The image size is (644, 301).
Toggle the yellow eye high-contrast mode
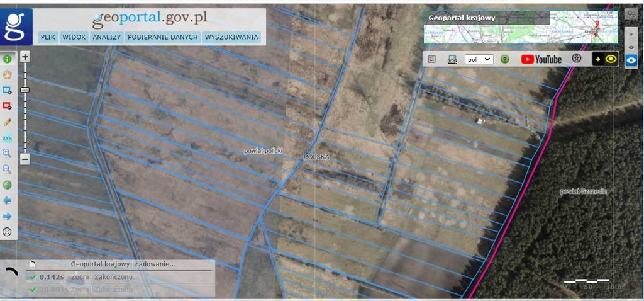pos(606,59)
